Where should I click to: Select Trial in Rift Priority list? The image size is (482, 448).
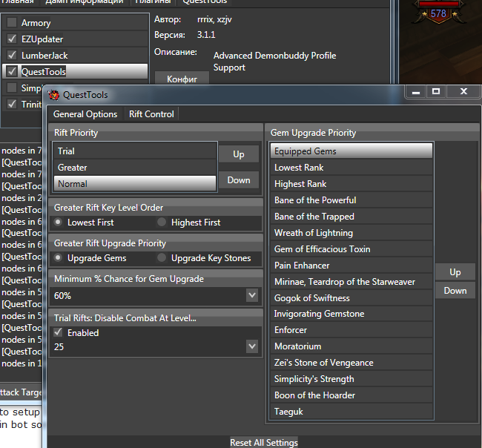(135, 151)
